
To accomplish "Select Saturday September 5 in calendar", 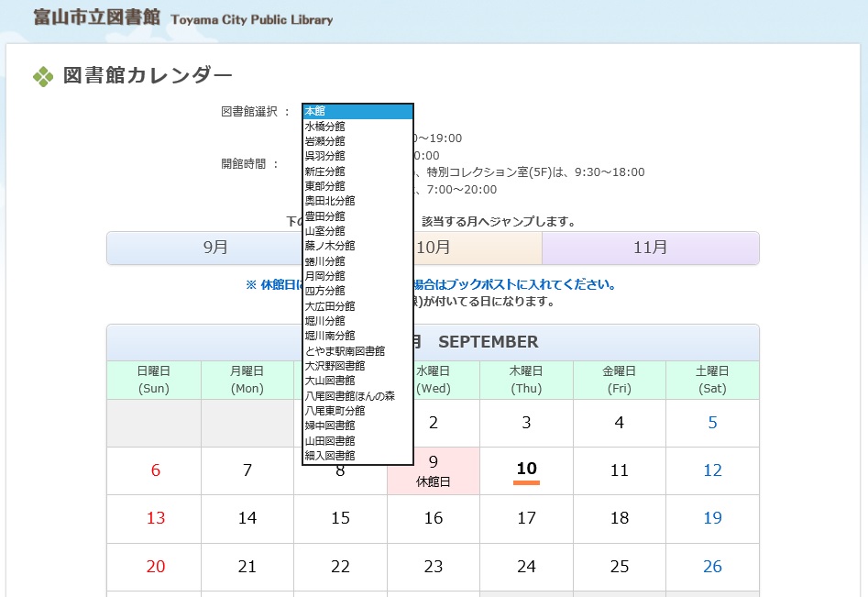I will (x=712, y=423).
